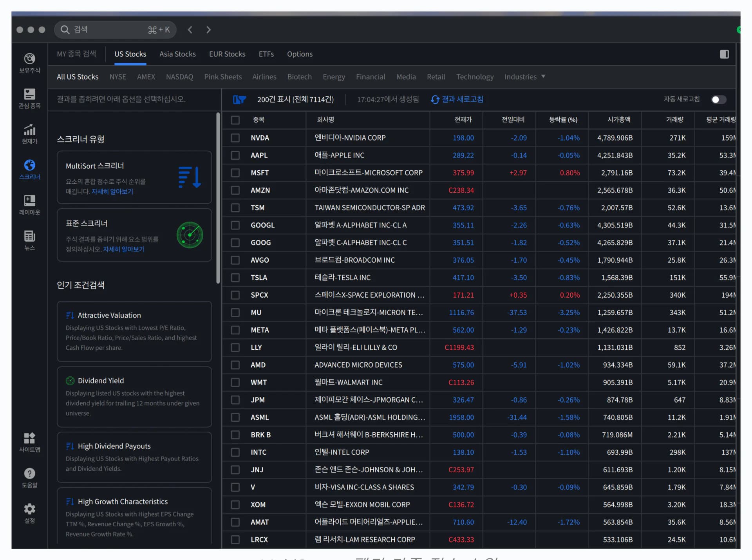Screen dimensions: 752x560
Task: Click the refresh arrows icon beside 결과 새로고침
Action: pyautogui.click(x=435, y=99)
